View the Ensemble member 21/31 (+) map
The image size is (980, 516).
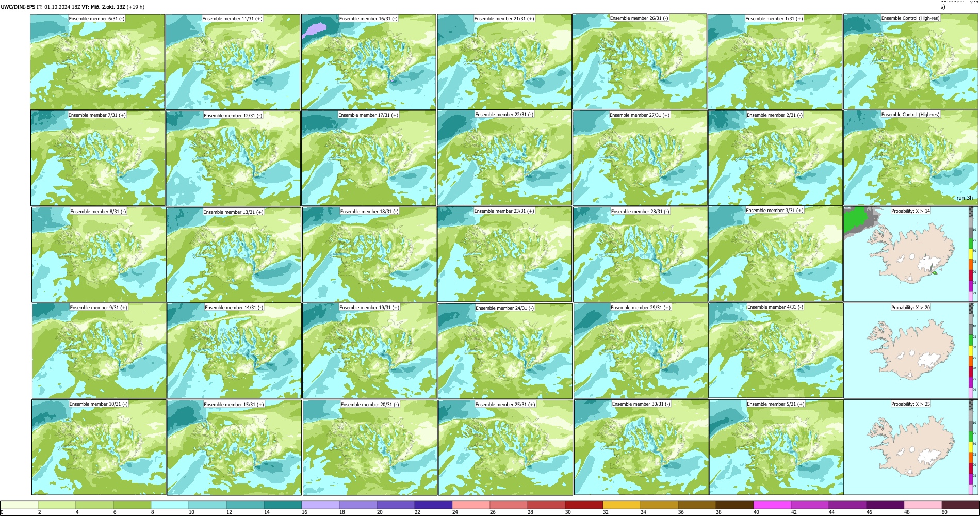point(504,62)
